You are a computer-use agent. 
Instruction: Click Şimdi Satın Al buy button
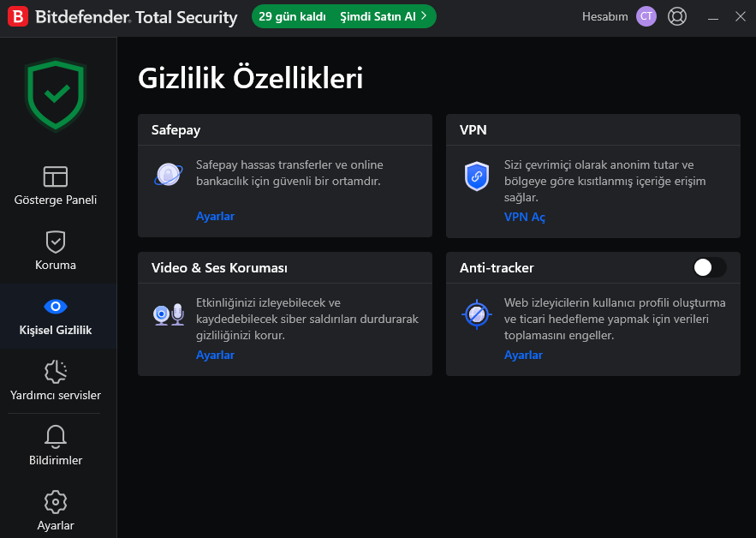383,16
